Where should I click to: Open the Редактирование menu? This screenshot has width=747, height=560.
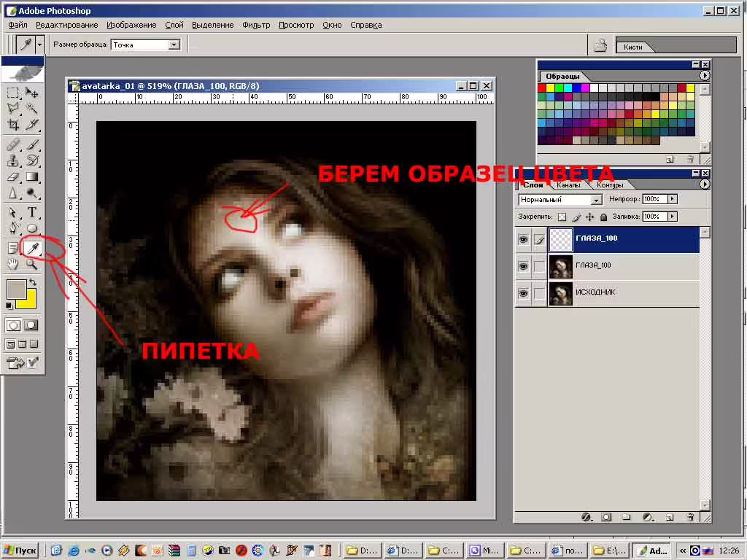click(66, 25)
